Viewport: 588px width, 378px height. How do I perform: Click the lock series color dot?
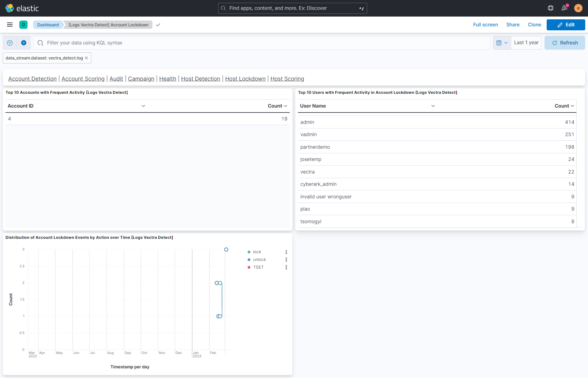tap(249, 252)
